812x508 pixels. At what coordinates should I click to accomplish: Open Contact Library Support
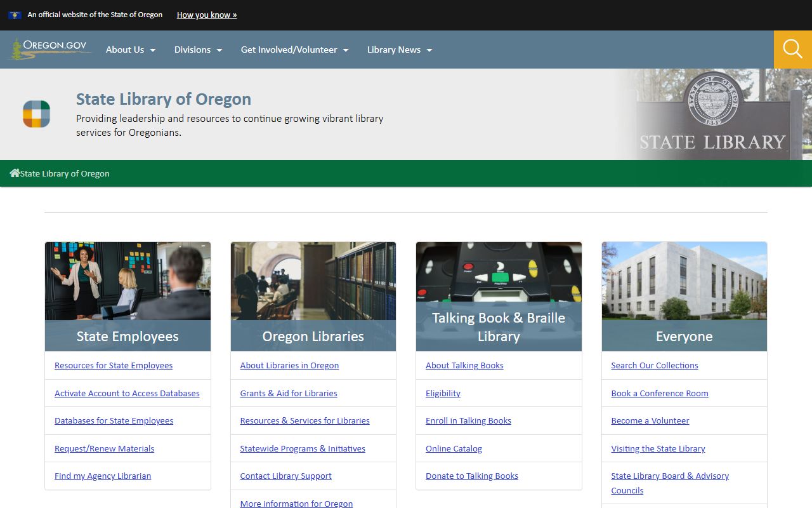pyautogui.click(x=286, y=476)
